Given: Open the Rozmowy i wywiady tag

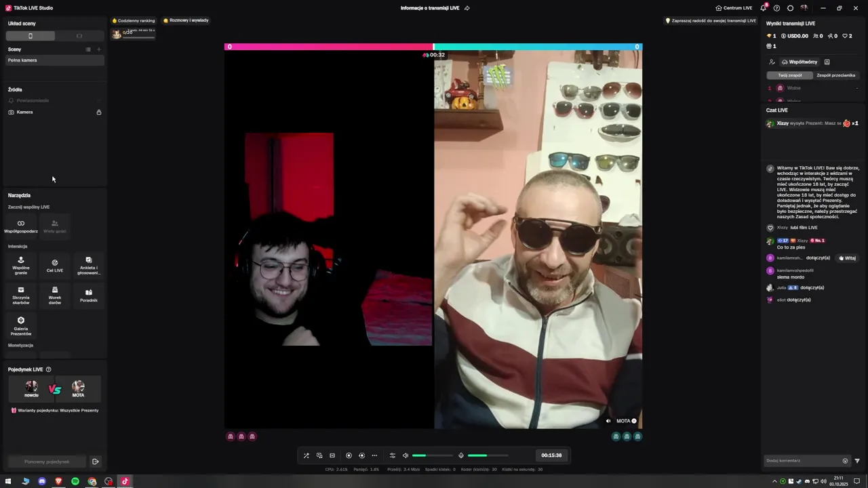Looking at the screenshot, I should (186, 20).
